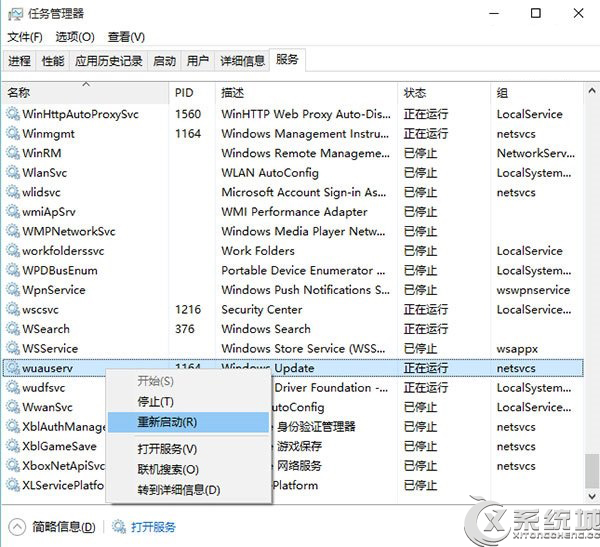This screenshot has height=547, width=600.
Task: Switch to the 用户 tab
Action: click(x=198, y=60)
